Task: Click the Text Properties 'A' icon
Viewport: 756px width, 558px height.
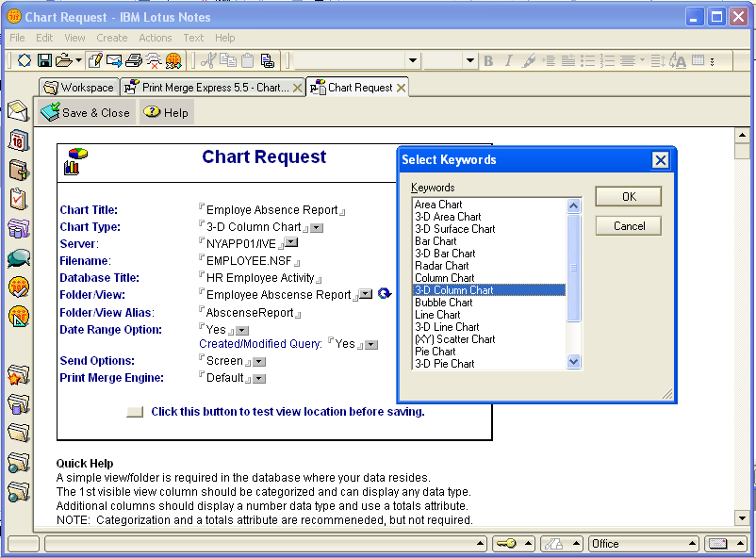Action: tap(678, 60)
